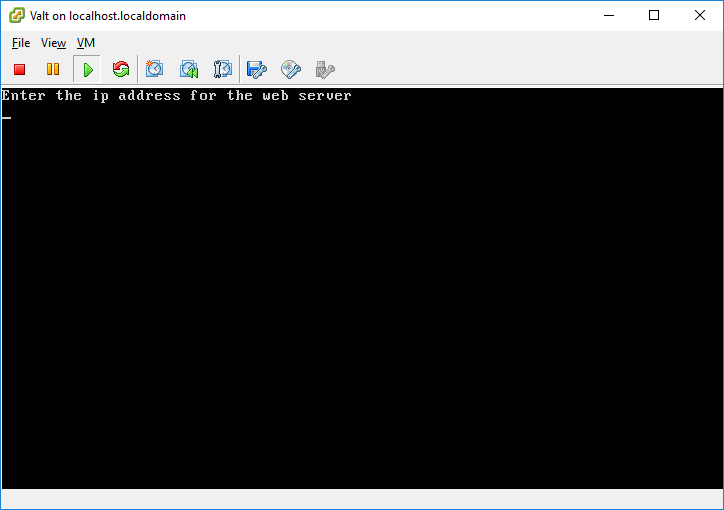The image size is (724, 510).
Task: Open the VM menu
Action: pyautogui.click(x=86, y=43)
